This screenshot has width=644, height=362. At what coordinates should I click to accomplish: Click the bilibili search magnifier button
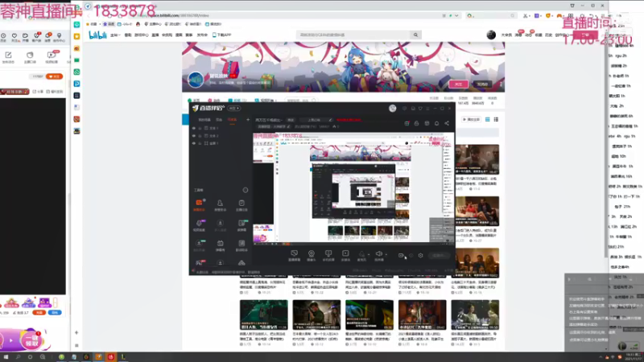pyautogui.click(x=415, y=35)
